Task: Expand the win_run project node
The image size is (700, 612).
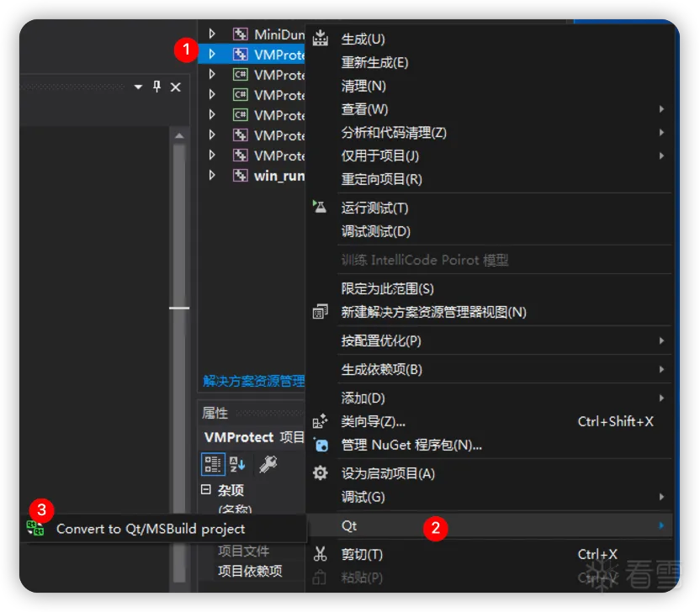Action: point(212,175)
